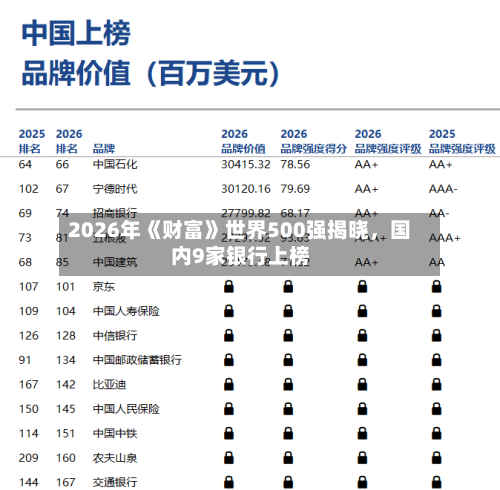Click the 2026 品牌强度评级 lock for 中国中铁
This screenshot has height=490, width=500.
tap(362, 433)
